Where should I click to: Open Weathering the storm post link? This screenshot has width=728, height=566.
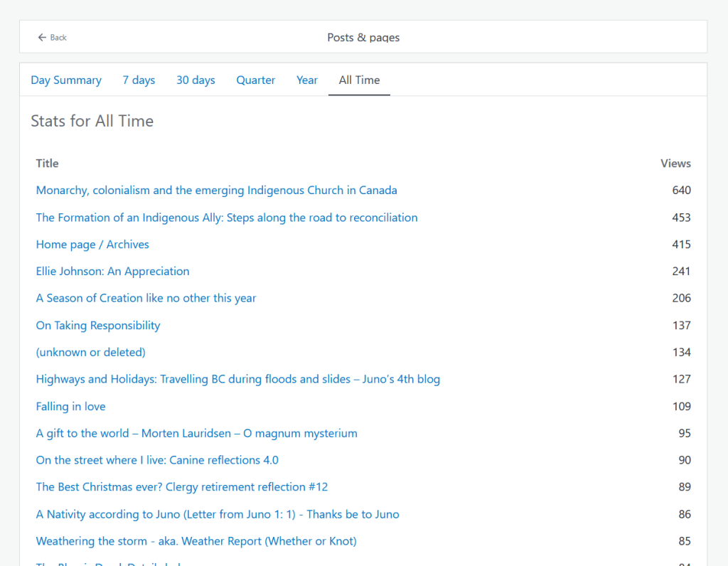pyautogui.click(x=196, y=542)
